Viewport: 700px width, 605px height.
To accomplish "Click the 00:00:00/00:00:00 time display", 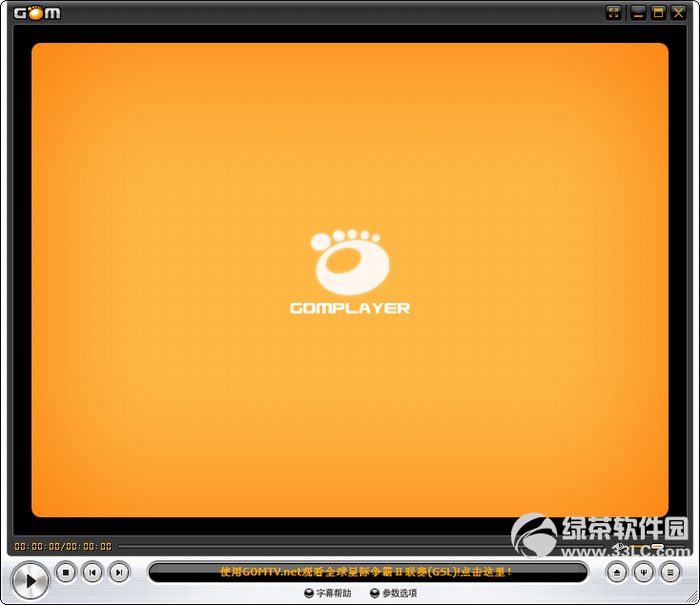I will pyautogui.click(x=63, y=547).
